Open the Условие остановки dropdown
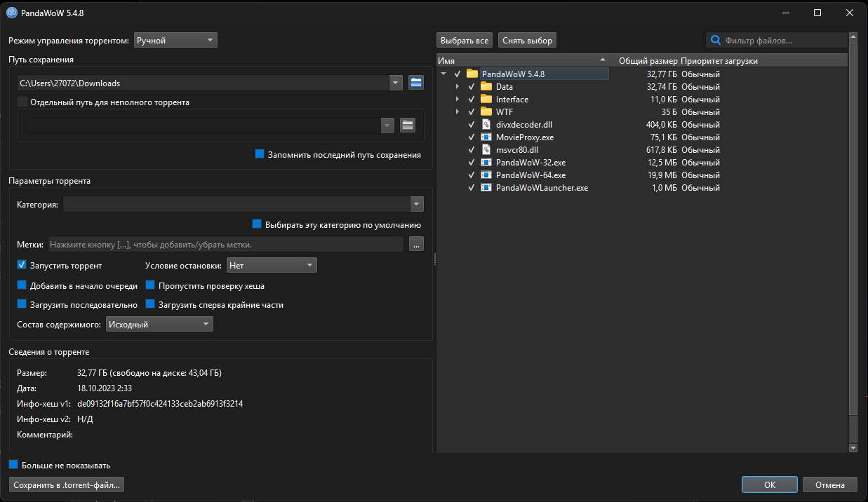Screen dimensions: 868x502 point(272,266)
